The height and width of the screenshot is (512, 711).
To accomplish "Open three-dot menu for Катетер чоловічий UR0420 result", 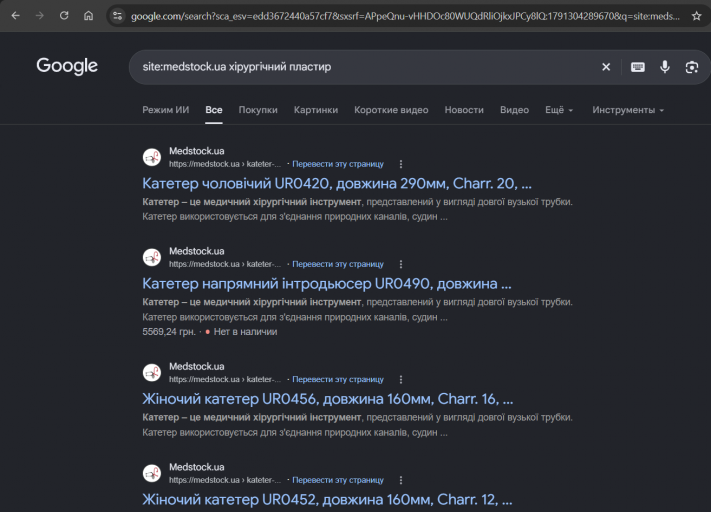I will [x=401, y=164].
